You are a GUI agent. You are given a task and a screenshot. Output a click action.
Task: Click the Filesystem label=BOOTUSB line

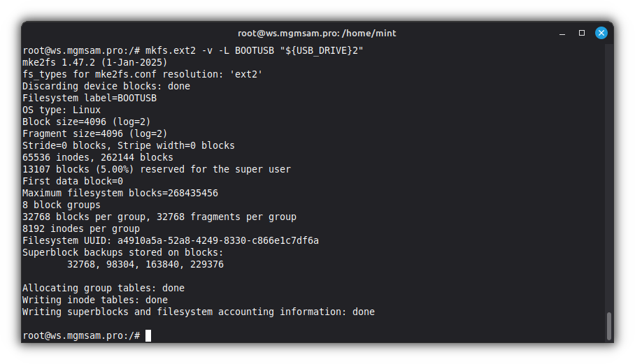point(90,98)
